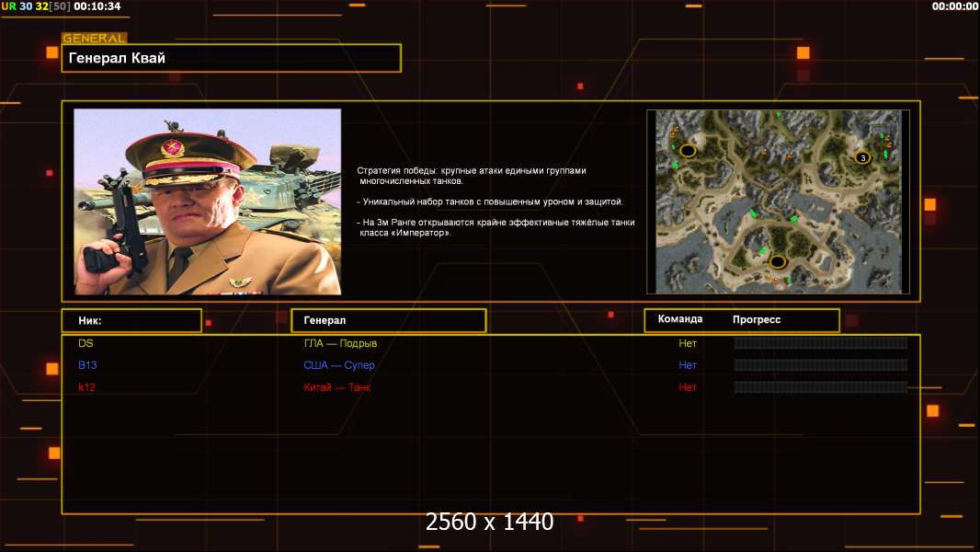Click the k12 loading progress bar
Screen dimensions: 980x552
[821, 387]
